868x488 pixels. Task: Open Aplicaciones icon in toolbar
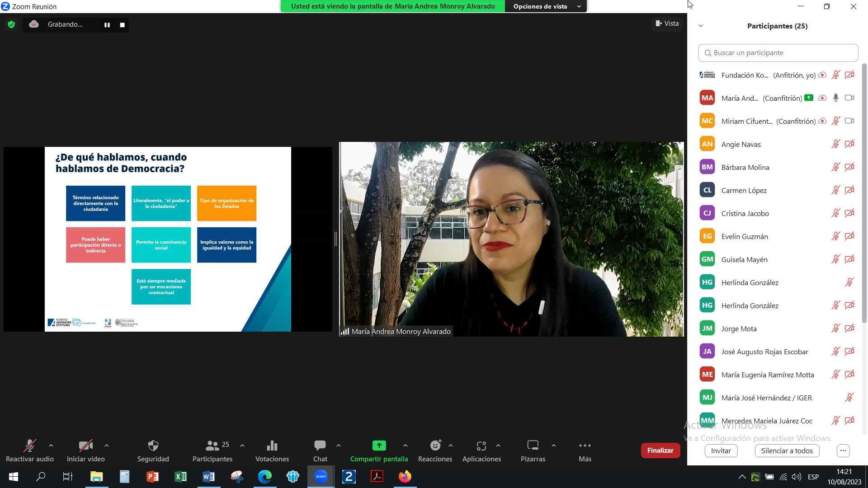[481, 446]
